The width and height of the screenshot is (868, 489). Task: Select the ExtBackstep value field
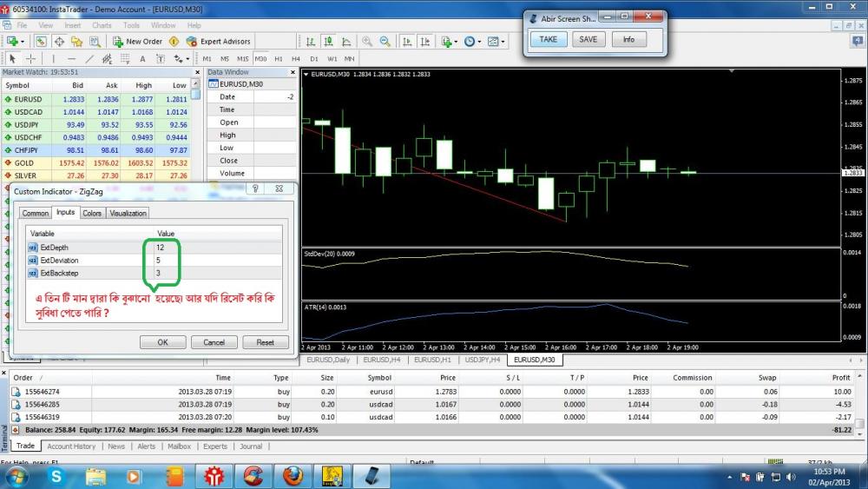tap(218, 273)
